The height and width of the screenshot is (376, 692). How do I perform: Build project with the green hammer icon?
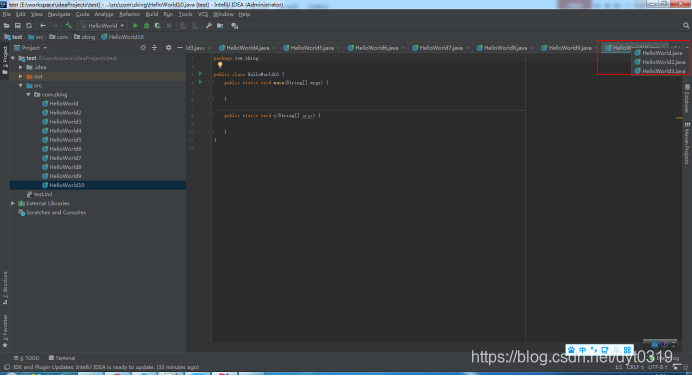(x=68, y=26)
